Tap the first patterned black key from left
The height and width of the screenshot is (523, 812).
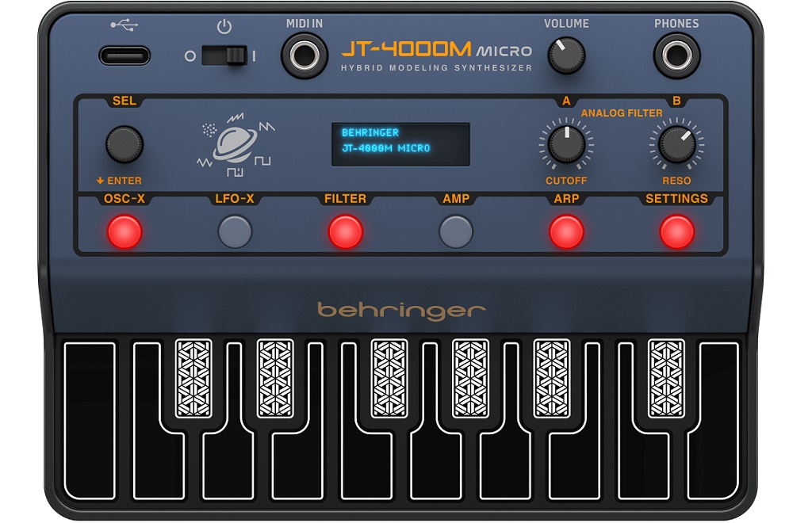click(x=193, y=378)
